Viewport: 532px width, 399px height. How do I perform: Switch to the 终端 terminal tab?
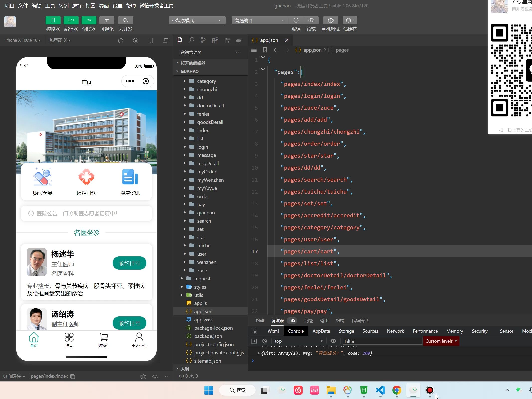pos(340,321)
